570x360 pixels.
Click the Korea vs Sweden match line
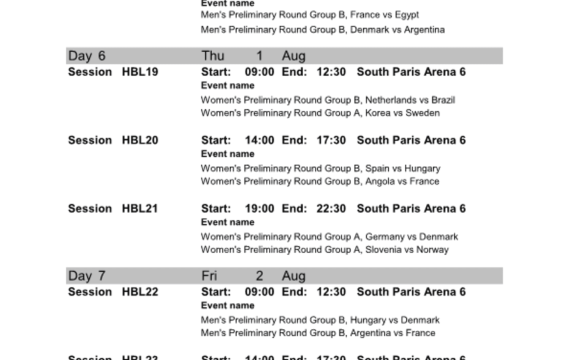(x=320, y=113)
